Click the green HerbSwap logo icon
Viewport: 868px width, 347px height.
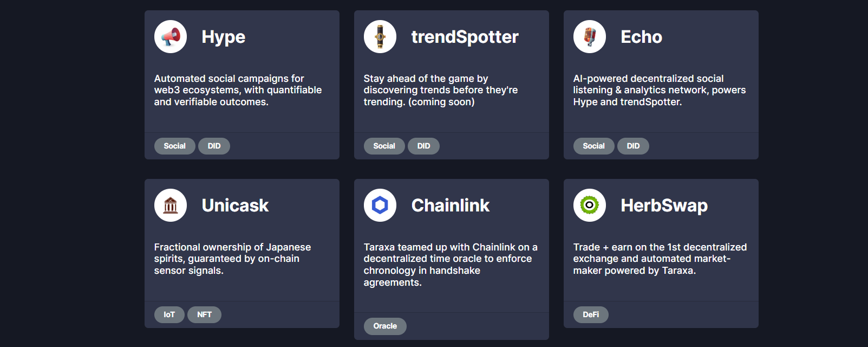(x=589, y=205)
